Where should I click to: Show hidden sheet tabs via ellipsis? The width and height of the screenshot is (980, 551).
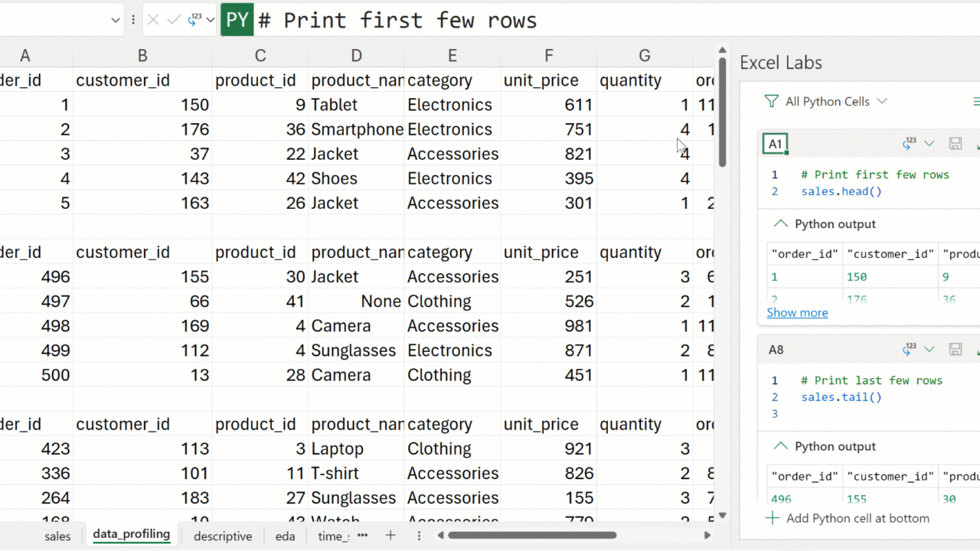pyautogui.click(x=363, y=536)
